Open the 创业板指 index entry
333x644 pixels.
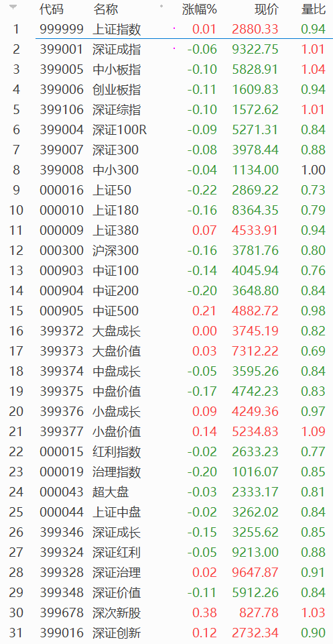click(117, 89)
